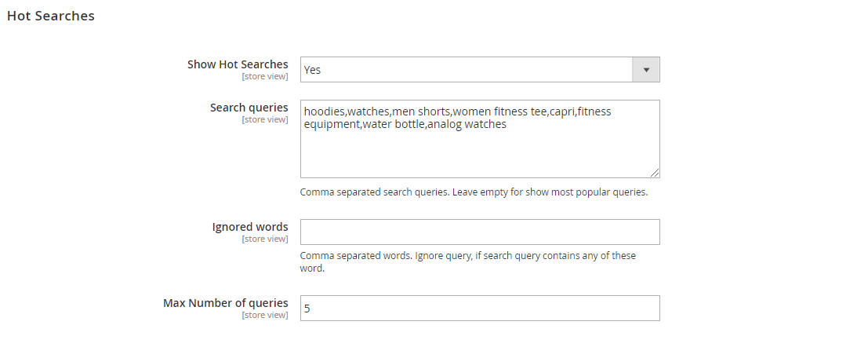
Task: Click store view scope under Max Number
Action: tap(264, 316)
